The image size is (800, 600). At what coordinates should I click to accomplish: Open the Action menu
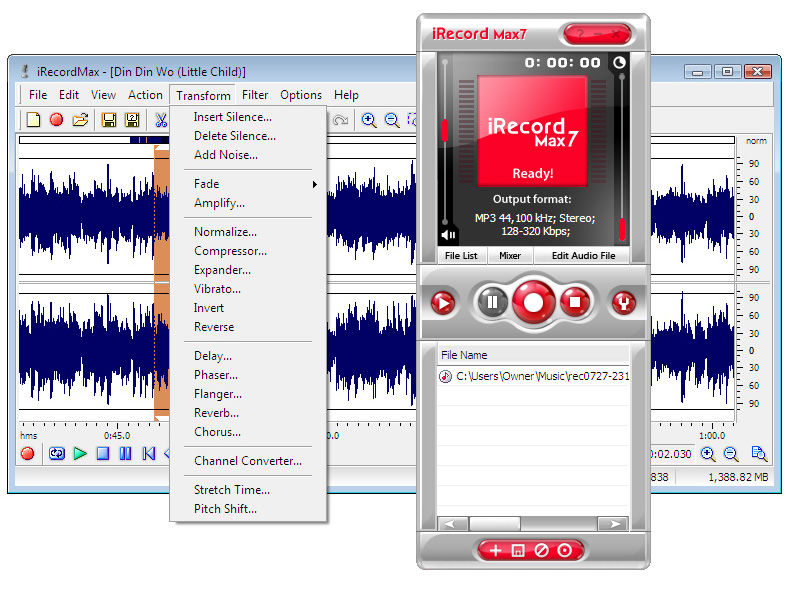tap(145, 95)
